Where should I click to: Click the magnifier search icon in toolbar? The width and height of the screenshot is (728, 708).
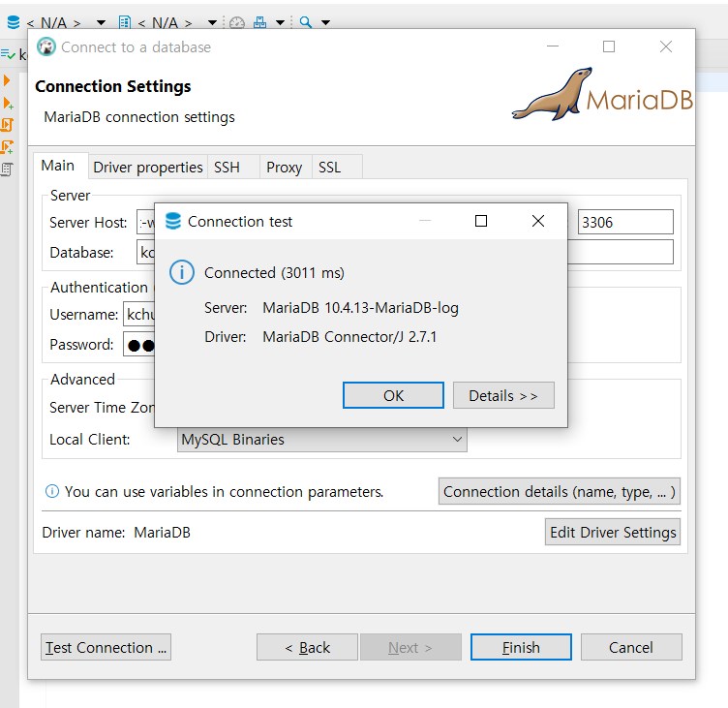[x=306, y=22]
